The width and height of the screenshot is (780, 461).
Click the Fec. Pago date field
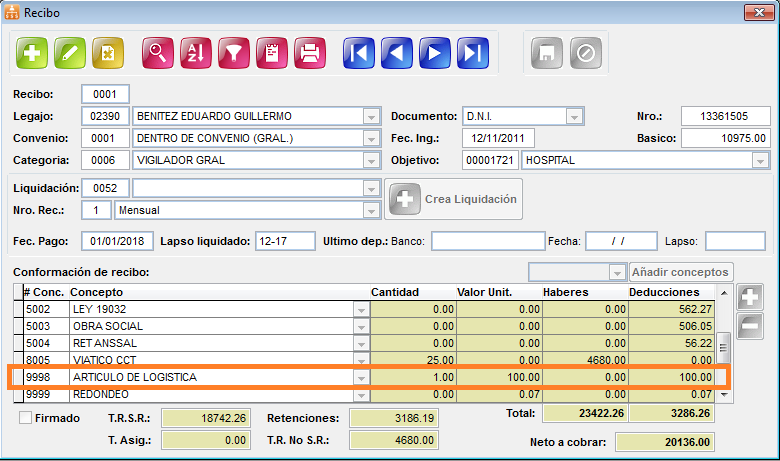(x=117, y=241)
